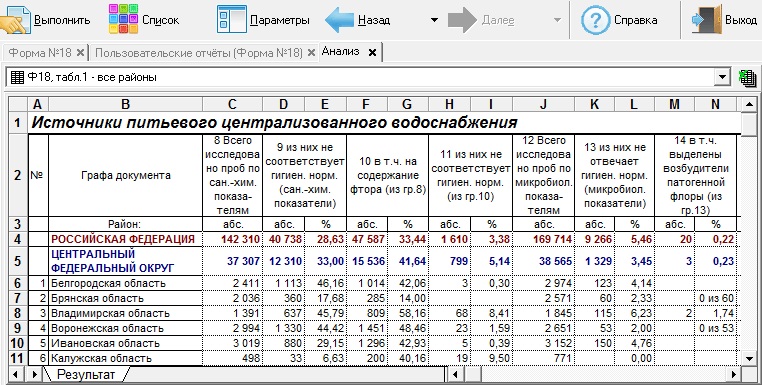Screen dimensions: 762x385
Task: Click the Выполнить button label
Action: pos(62,20)
